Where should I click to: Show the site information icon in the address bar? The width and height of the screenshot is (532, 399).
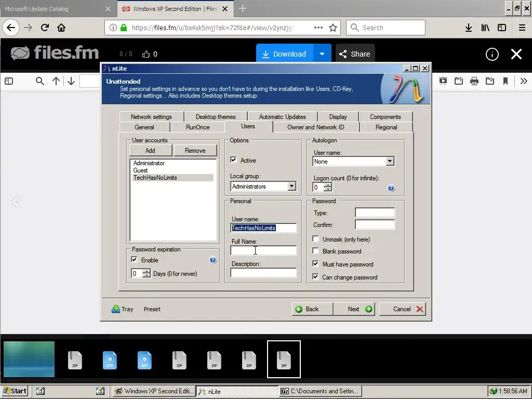(x=113, y=28)
